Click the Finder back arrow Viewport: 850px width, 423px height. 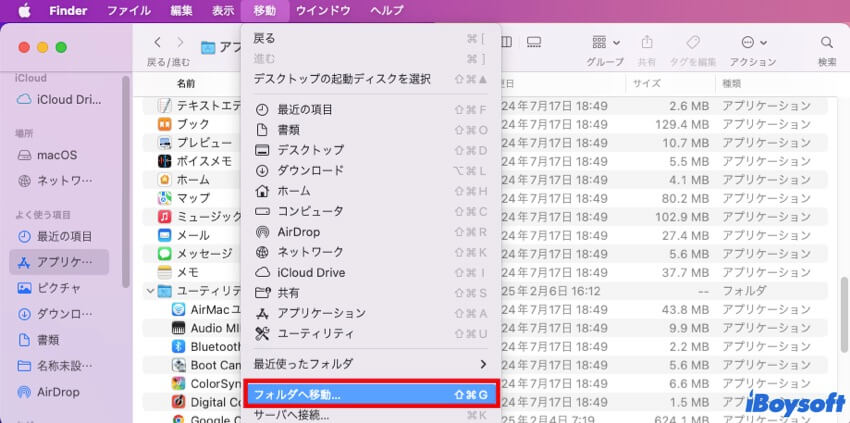(157, 43)
